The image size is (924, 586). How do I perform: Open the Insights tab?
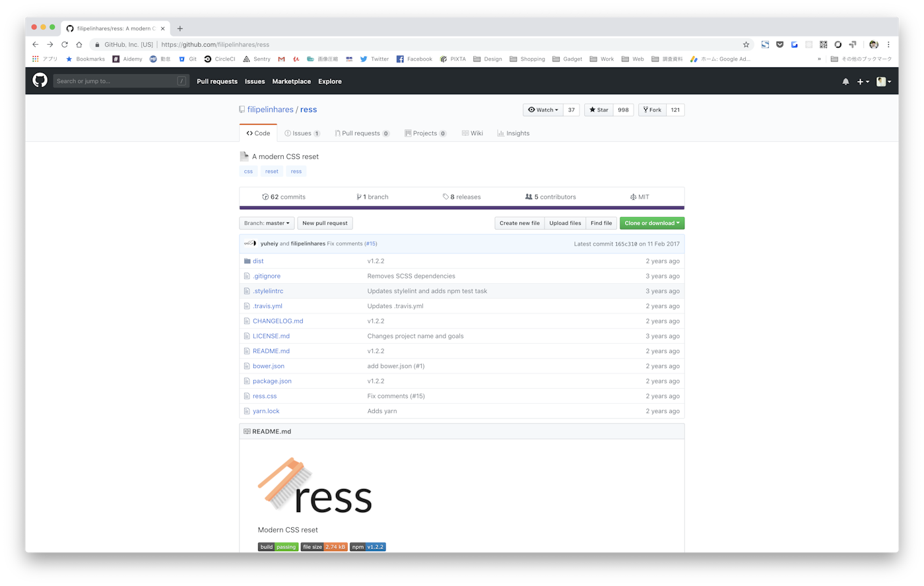click(513, 133)
